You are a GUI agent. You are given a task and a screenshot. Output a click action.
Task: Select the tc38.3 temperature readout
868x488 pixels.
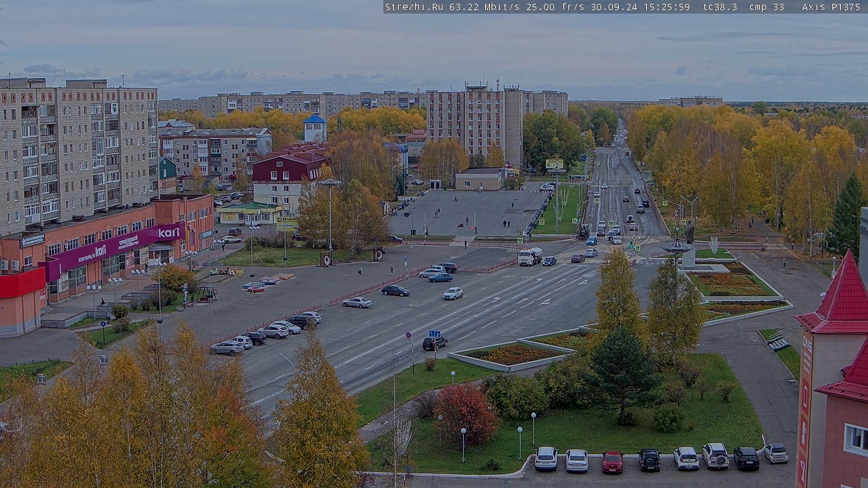point(720,7)
